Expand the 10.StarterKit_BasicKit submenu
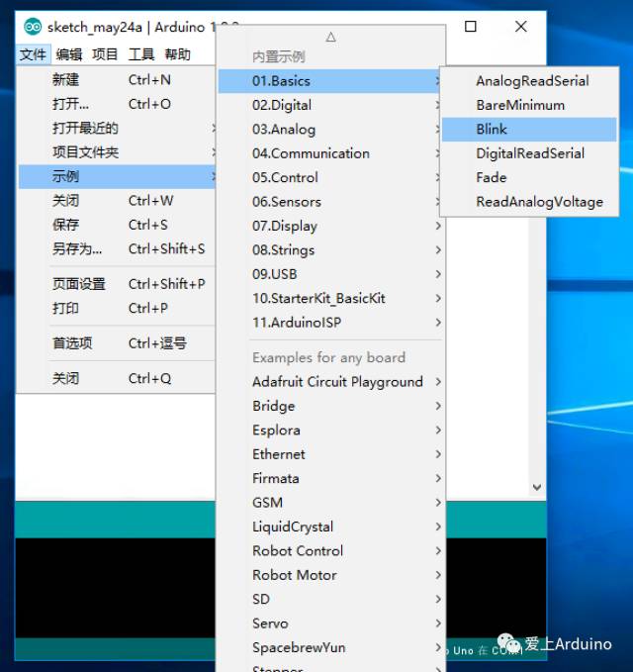The height and width of the screenshot is (672, 633). 330,298
